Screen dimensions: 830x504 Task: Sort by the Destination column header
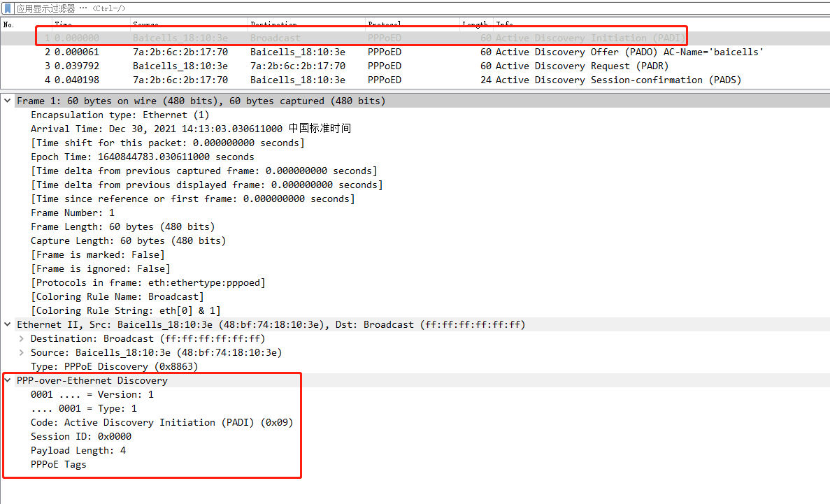[273, 24]
